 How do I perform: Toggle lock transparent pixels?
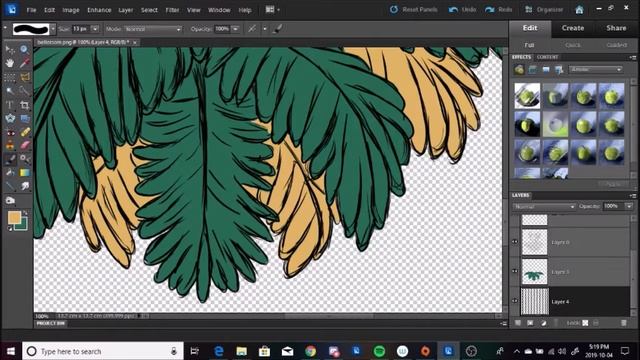tap(585, 323)
